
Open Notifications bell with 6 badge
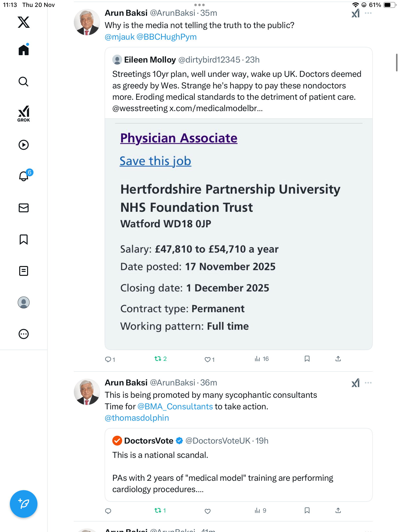click(24, 176)
